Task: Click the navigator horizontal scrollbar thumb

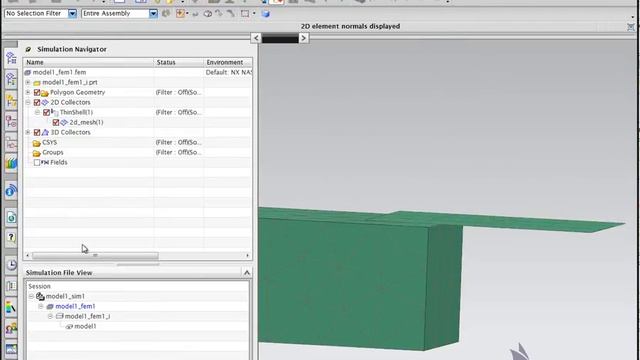Action: [x=95, y=256]
